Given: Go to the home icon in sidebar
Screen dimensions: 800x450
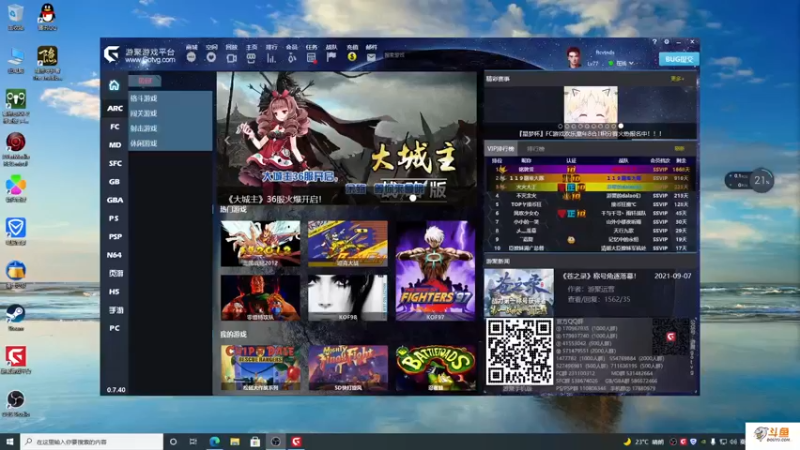Looking at the screenshot, I should pyautogui.click(x=114, y=85).
